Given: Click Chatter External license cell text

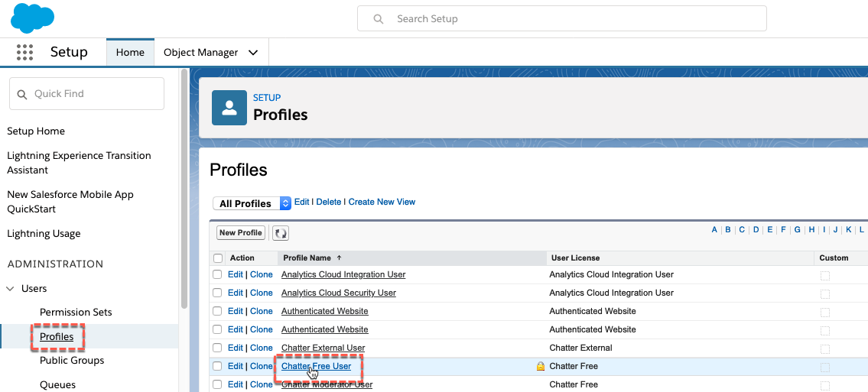Looking at the screenshot, I should pyautogui.click(x=580, y=348).
